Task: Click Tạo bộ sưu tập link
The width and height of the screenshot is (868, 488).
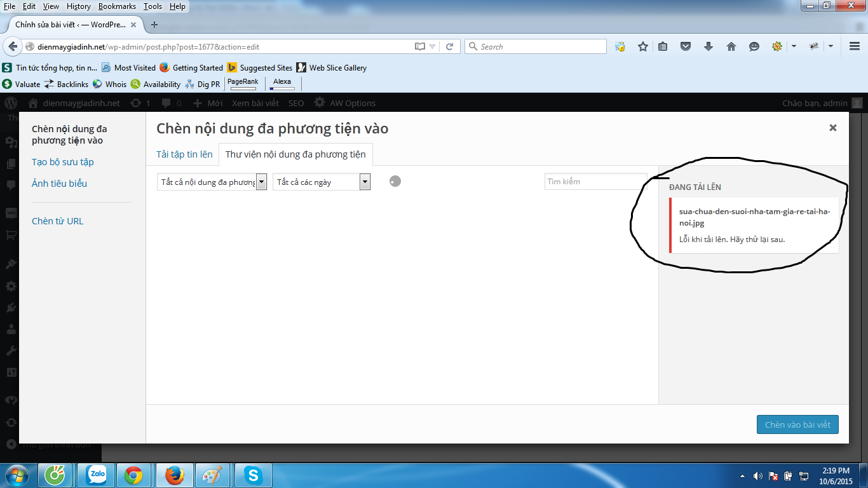Action: coord(63,162)
